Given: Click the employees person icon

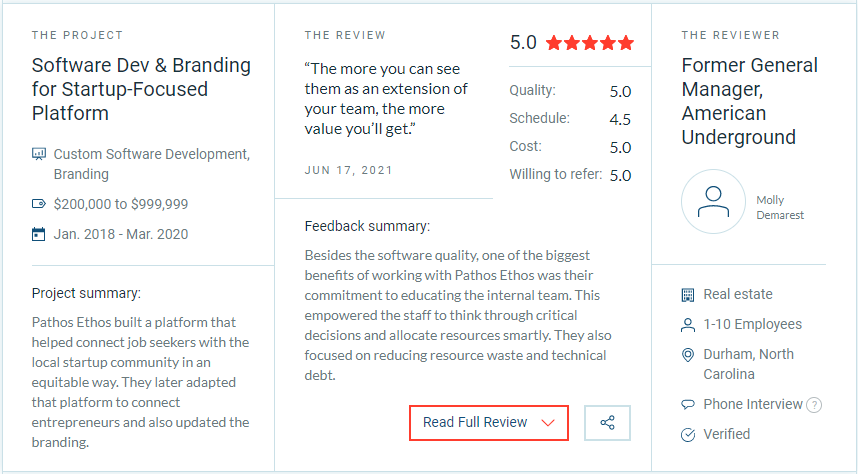Looking at the screenshot, I should 688,325.
